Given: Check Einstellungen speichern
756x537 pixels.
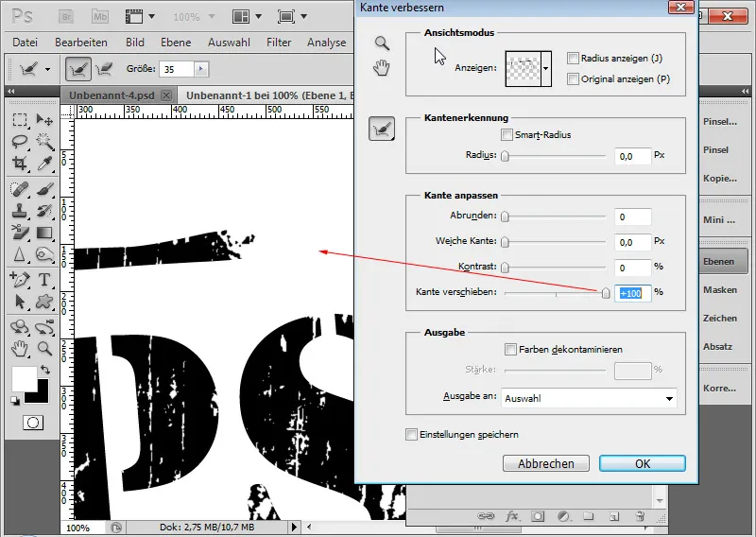Looking at the screenshot, I should point(411,434).
